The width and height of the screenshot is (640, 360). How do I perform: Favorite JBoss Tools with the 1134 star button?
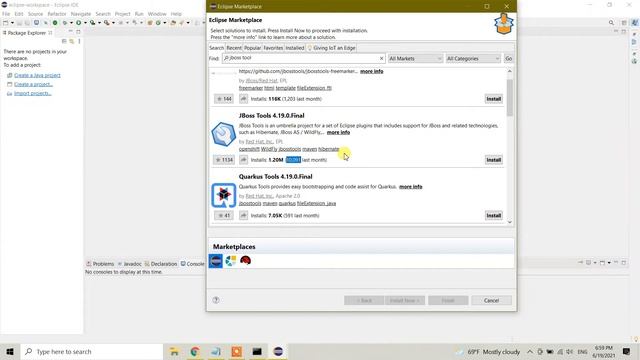point(224,160)
